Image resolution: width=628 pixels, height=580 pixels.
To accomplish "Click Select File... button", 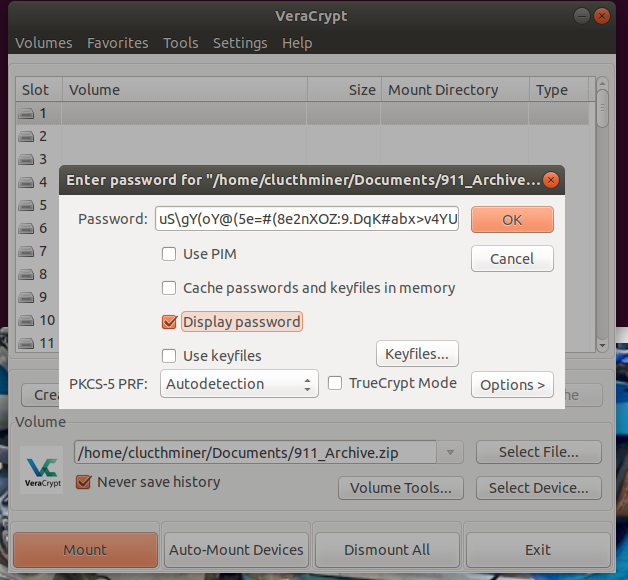I will [x=539, y=452].
